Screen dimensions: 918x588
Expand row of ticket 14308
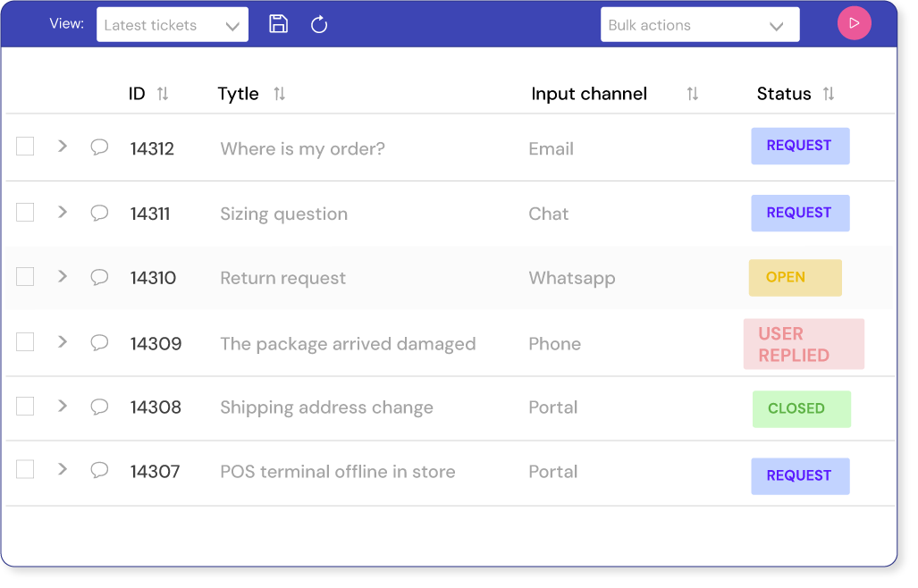pyautogui.click(x=63, y=406)
